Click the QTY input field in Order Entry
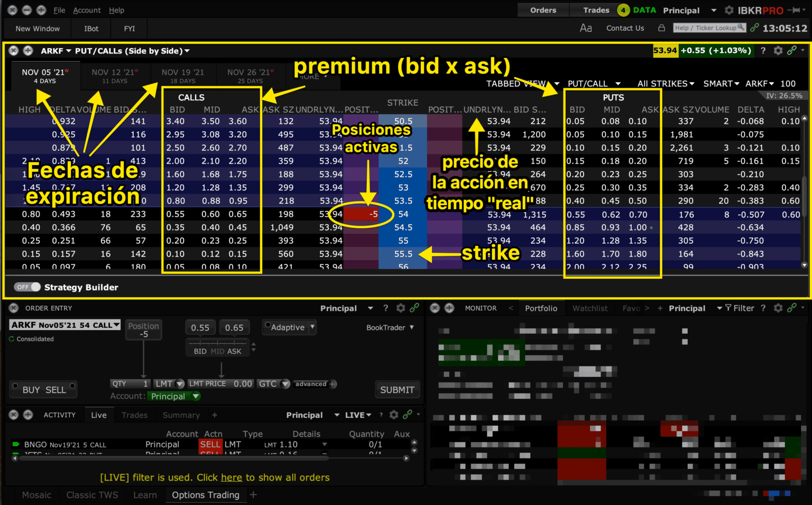Screen dimensions: 812x505 click(x=130, y=383)
